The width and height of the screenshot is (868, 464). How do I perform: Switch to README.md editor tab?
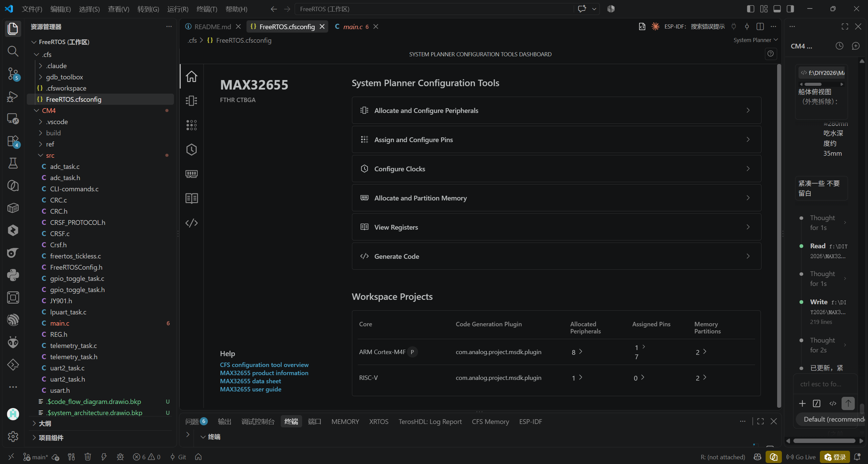213,27
